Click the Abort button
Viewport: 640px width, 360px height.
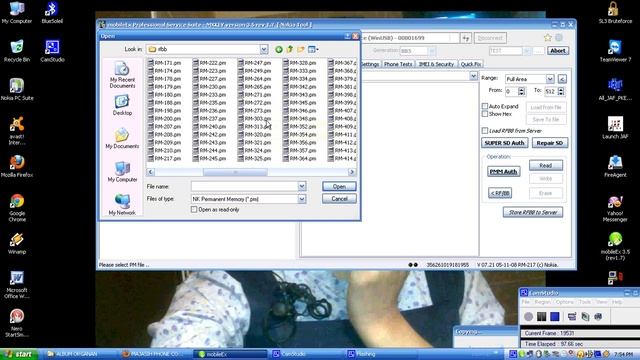click(558, 51)
